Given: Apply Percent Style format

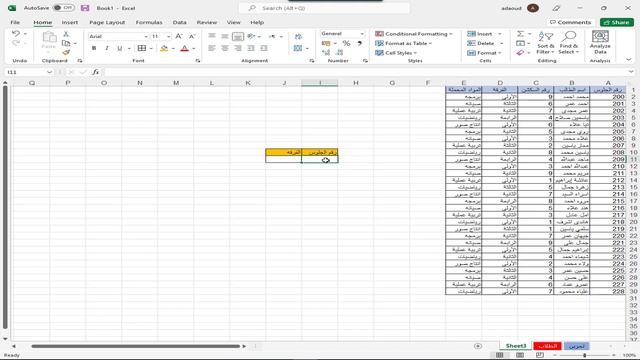Looking at the screenshot, I should click(346, 43).
